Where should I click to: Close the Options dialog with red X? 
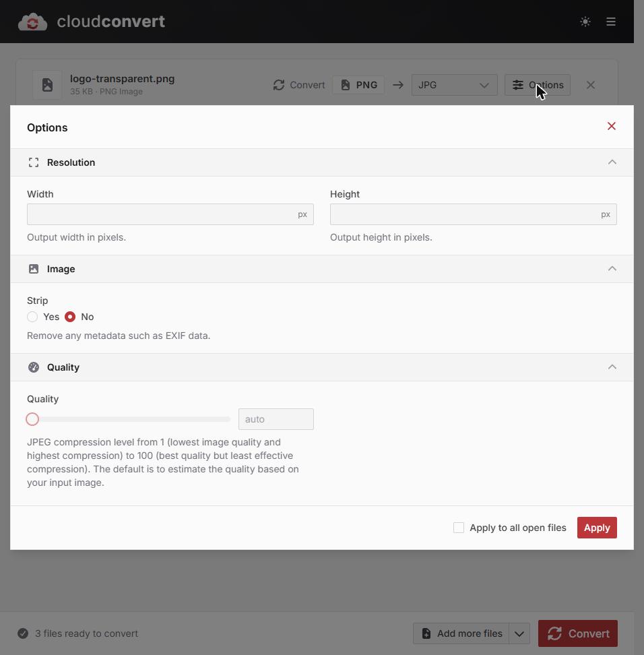[612, 126]
